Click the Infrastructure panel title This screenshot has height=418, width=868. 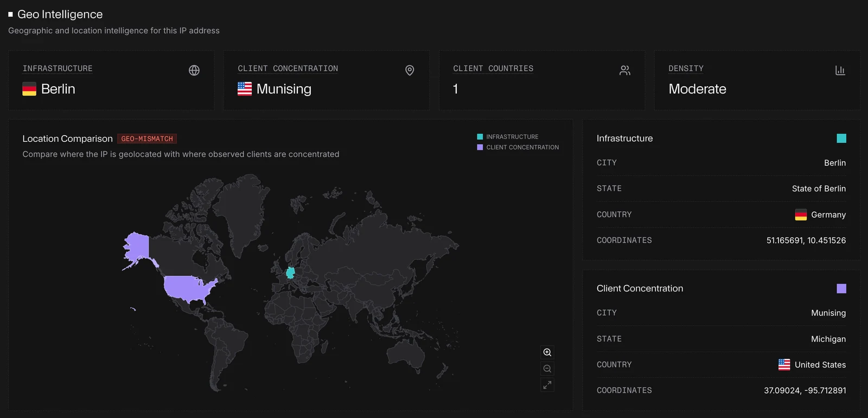(x=625, y=138)
